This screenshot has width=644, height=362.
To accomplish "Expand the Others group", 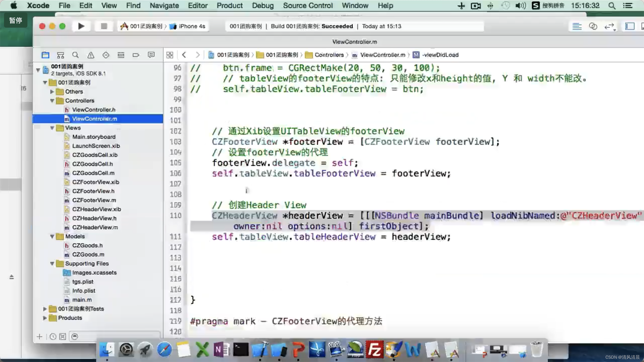I will (x=52, y=92).
